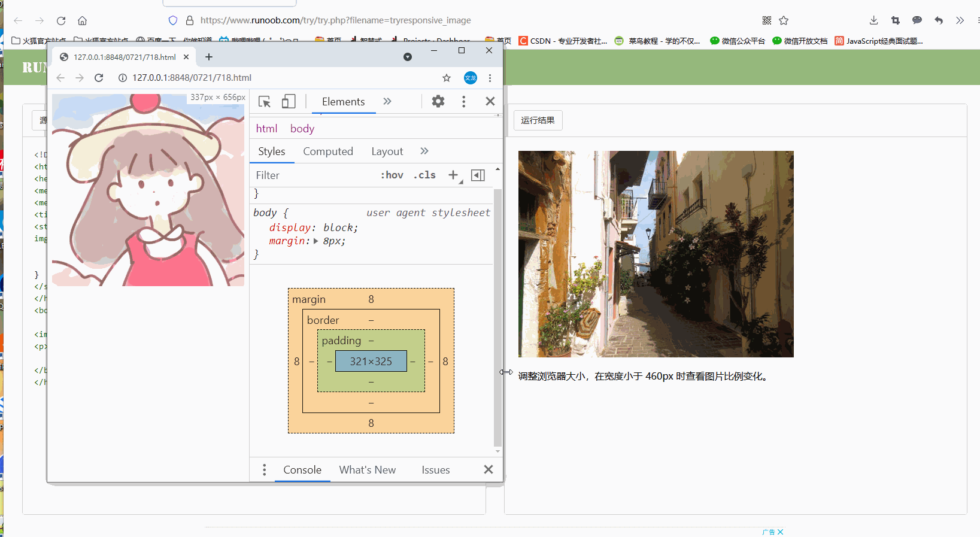
Task: Toggle device toolbar icon in DevTools
Action: [289, 102]
